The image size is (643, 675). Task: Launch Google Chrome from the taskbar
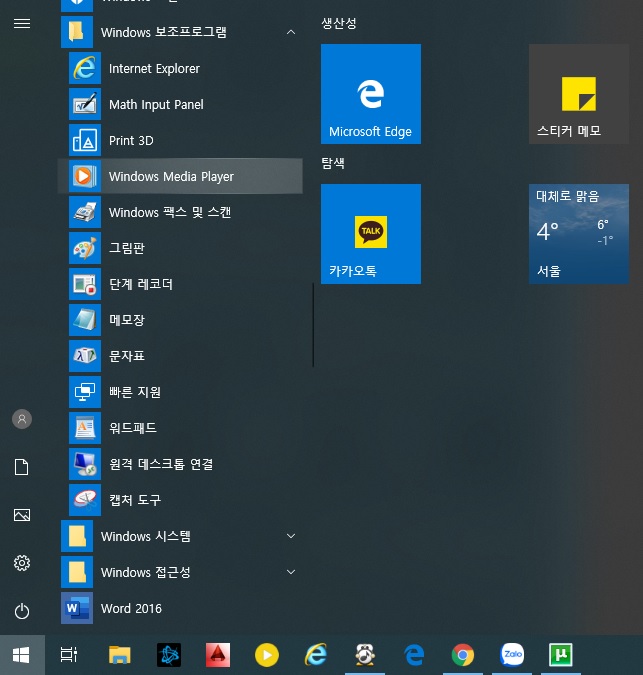463,655
